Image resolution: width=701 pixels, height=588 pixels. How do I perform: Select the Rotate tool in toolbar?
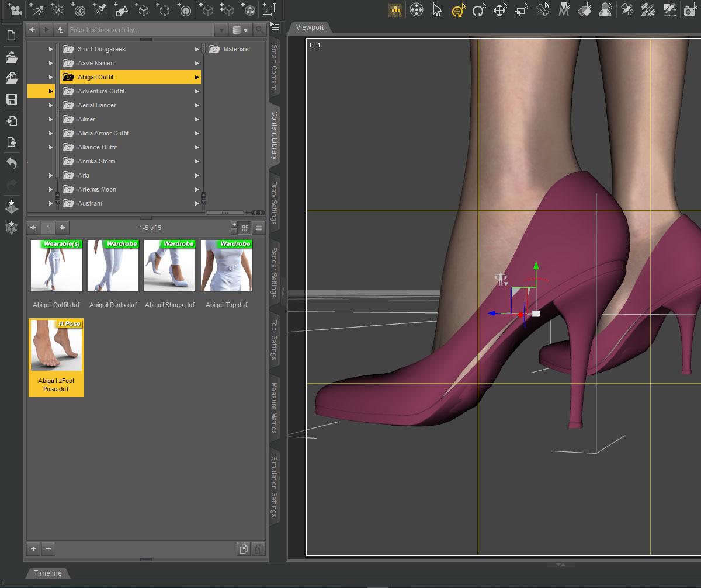(x=479, y=10)
